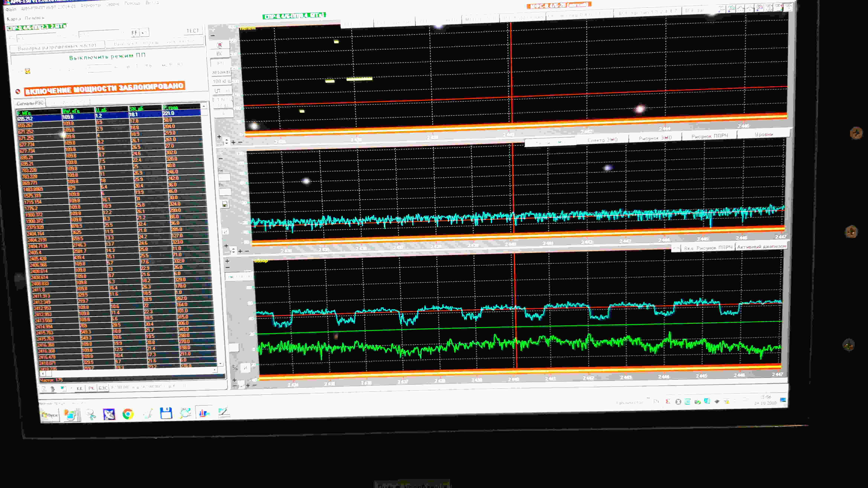Click the teal window icon below the table
868x488 pixels.
[63, 388]
